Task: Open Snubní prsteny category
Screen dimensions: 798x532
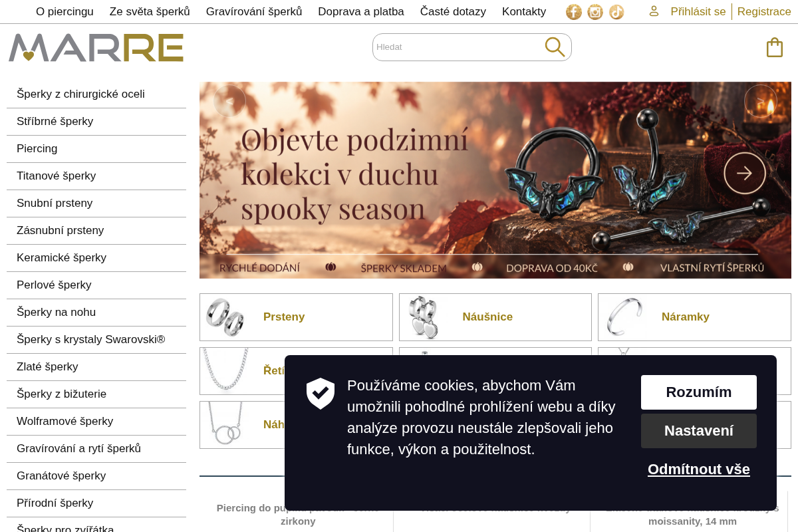Action: click(x=96, y=203)
